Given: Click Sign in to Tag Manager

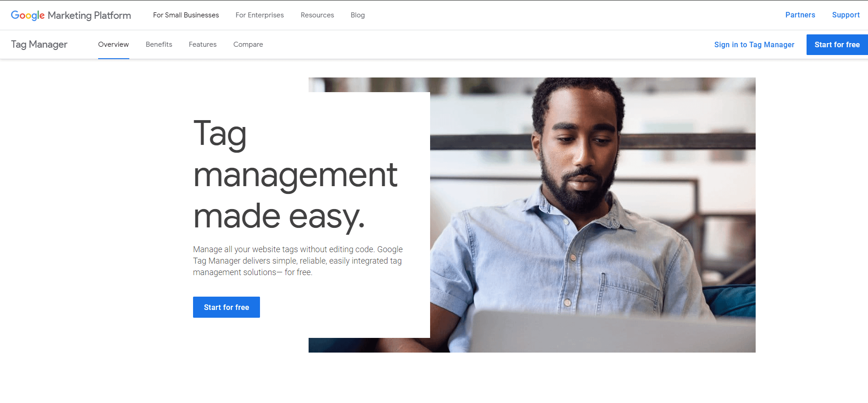Looking at the screenshot, I should click(754, 44).
